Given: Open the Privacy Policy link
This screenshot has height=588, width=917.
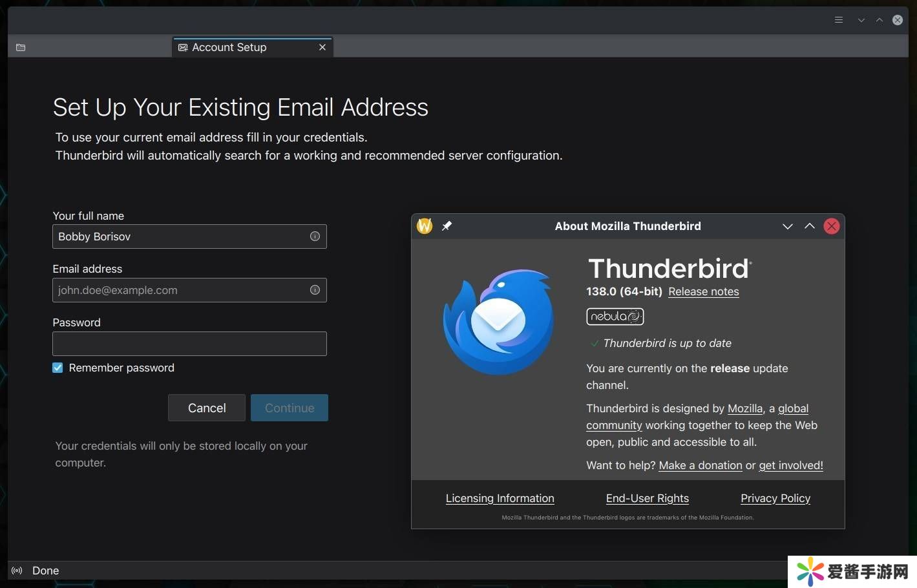Looking at the screenshot, I should pos(775,498).
